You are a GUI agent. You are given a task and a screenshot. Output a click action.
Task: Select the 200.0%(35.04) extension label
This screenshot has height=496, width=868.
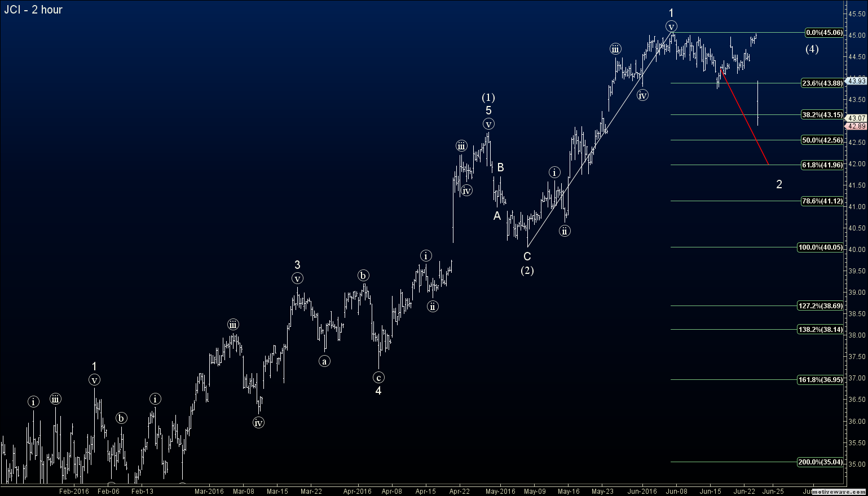[821, 462]
